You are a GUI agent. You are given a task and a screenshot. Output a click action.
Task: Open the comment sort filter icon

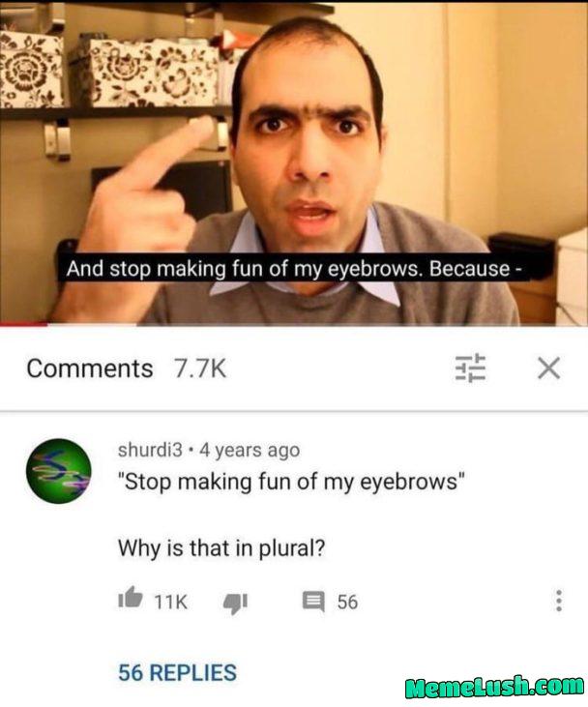pos(470,368)
